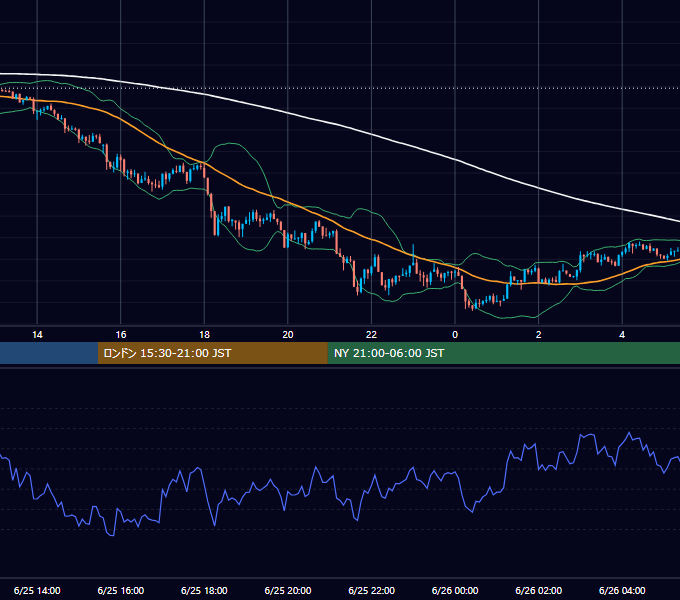Image resolution: width=680 pixels, height=600 pixels.
Task: Click the 6/25 16:00 date label
Action: tap(121, 590)
